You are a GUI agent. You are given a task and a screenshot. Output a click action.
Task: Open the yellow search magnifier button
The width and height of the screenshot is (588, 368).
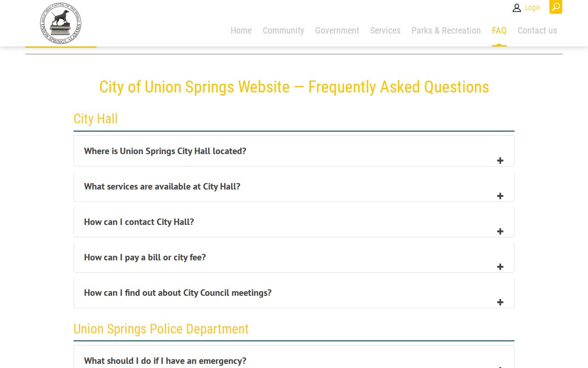[556, 7]
